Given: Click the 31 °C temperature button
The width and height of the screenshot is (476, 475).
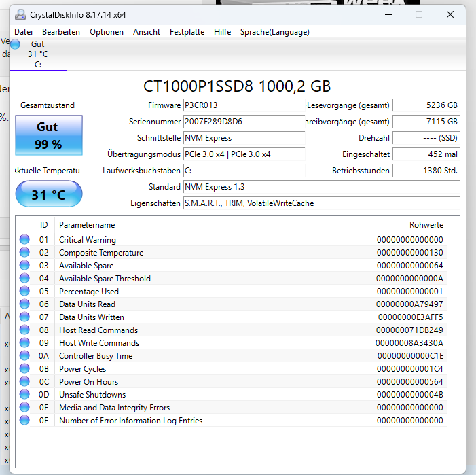Looking at the screenshot, I should point(49,194).
